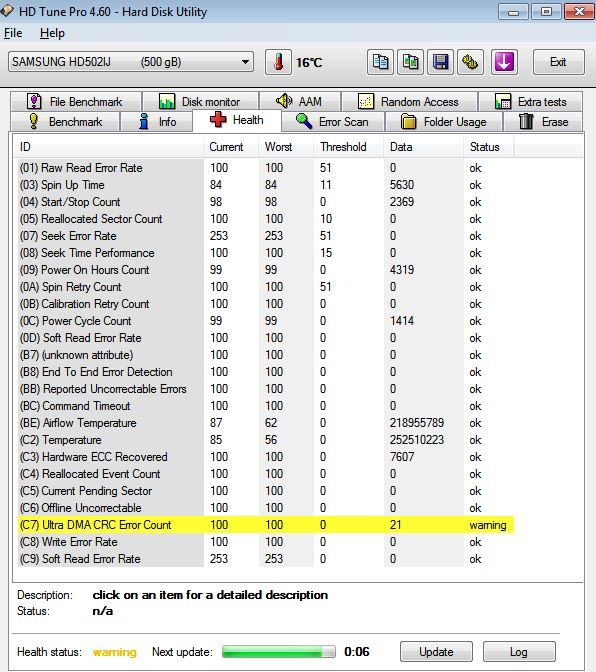This screenshot has width=596, height=672.
Task: Click the Random Access tab icon
Action: pos(365,102)
